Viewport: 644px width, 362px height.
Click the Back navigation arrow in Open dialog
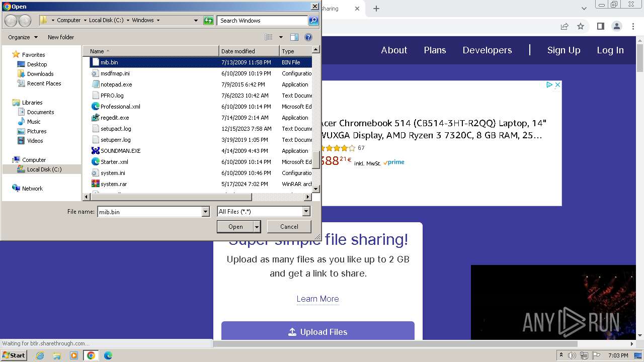pos(11,21)
